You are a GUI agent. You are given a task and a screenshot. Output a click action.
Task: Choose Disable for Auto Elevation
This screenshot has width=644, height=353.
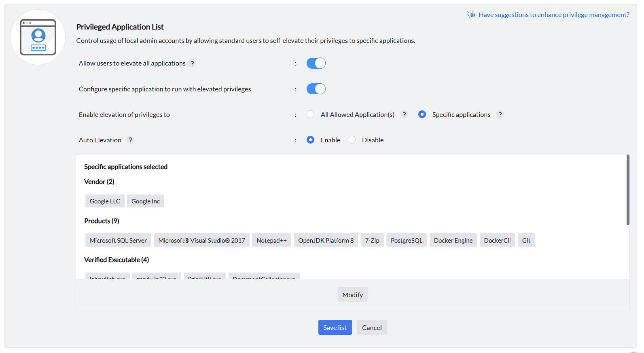pos(352,140)
